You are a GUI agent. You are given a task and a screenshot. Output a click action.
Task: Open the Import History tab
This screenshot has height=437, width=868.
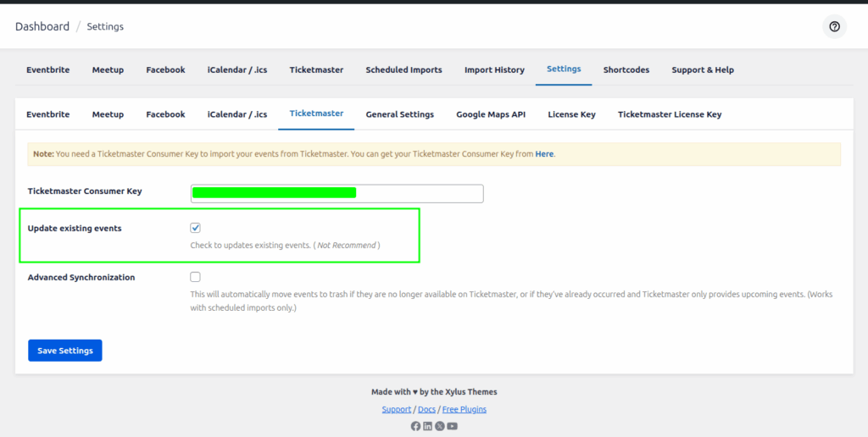(494, 70)
